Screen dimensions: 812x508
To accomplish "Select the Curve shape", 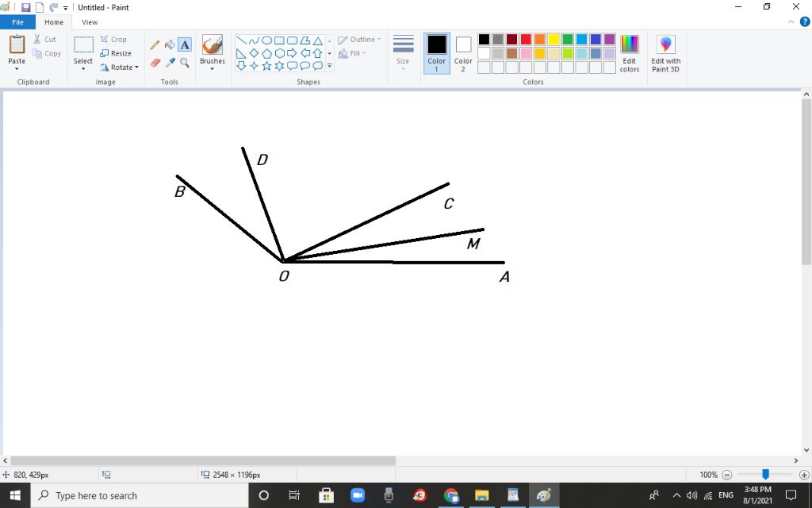I will (254, 40).
